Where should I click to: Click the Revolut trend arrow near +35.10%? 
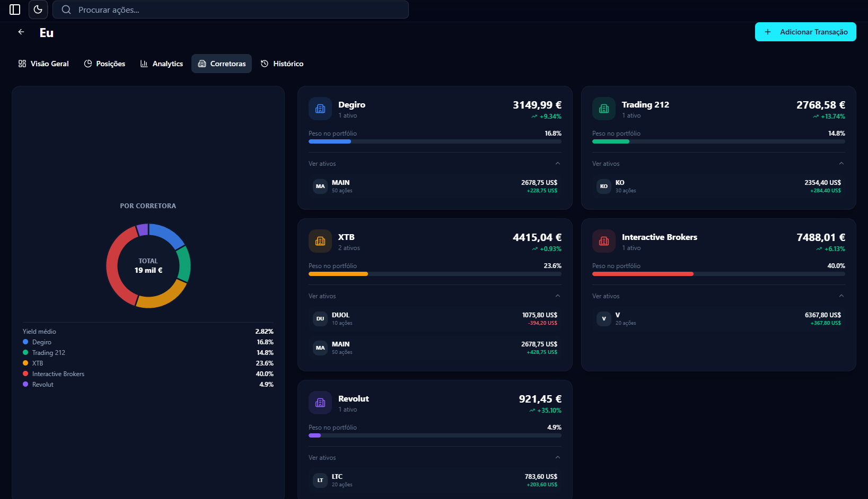click(532, 411)
